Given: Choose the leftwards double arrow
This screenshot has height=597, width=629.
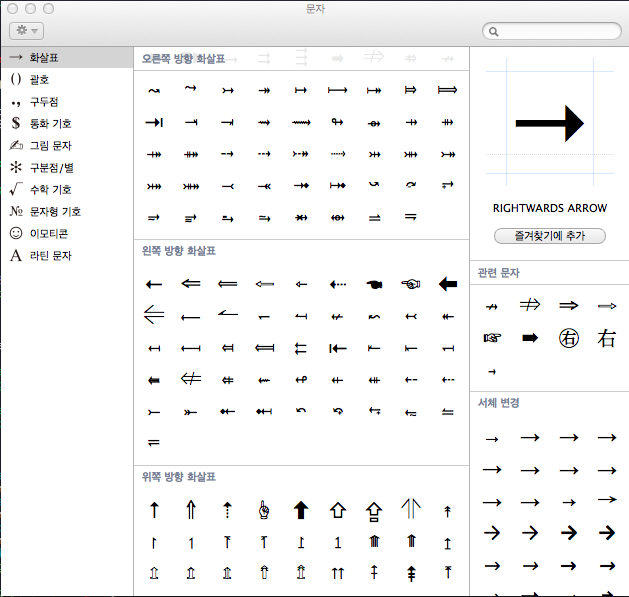Looking at the screenshot, I should [191, 284].
